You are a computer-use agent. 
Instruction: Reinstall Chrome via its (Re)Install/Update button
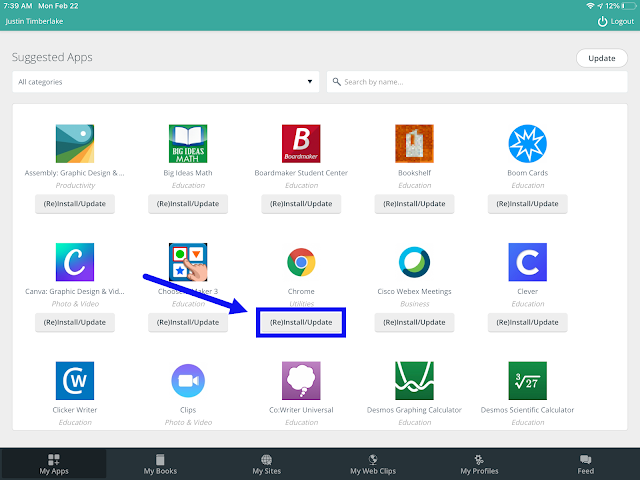pos(301,322)
